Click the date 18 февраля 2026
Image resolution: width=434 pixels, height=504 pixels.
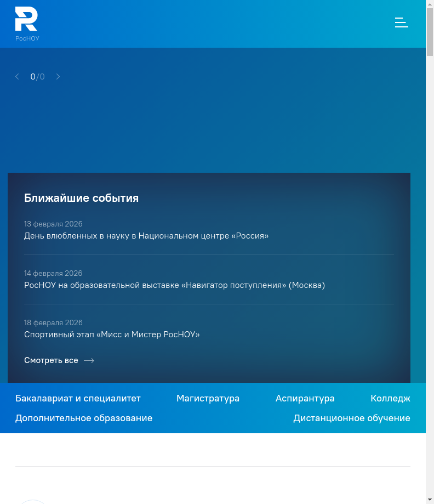[53, 322]
